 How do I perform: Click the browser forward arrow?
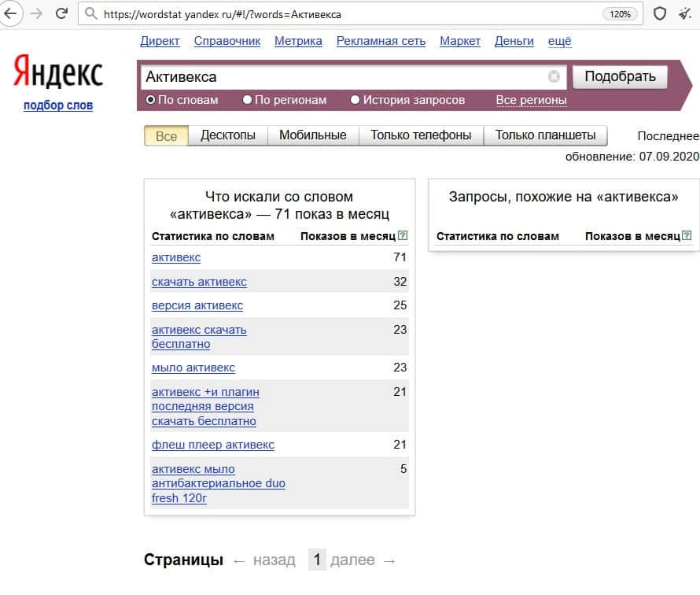click(x=37, y=14)
